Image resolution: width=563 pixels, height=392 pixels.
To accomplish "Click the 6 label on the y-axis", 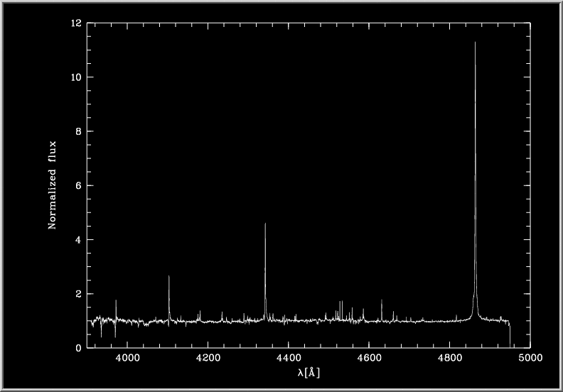I will (78, 186).
